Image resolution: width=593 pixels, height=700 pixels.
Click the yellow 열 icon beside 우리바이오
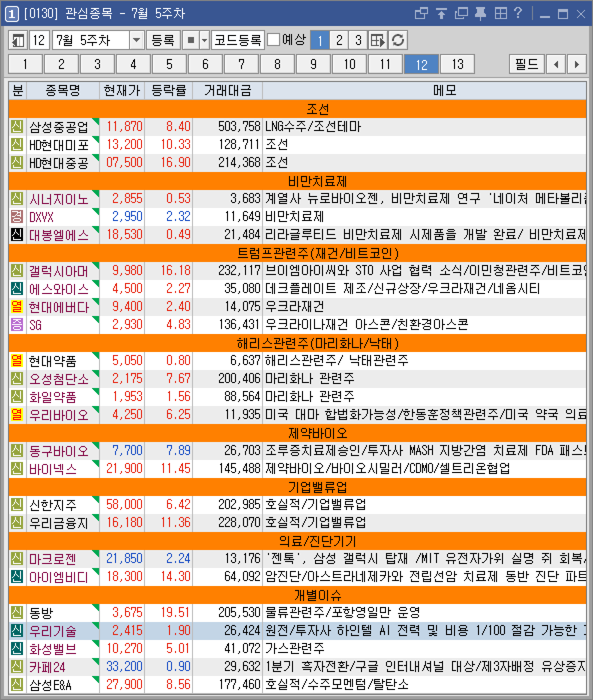pos(17,415)
